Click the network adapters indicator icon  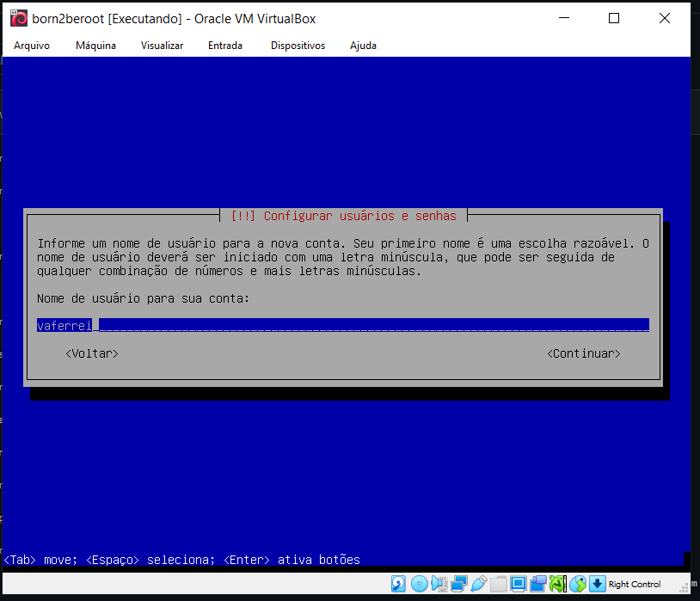pos(459,584)
